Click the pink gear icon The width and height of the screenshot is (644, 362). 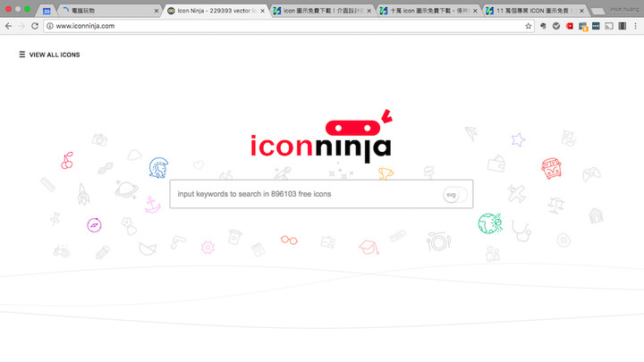(208, 247)
